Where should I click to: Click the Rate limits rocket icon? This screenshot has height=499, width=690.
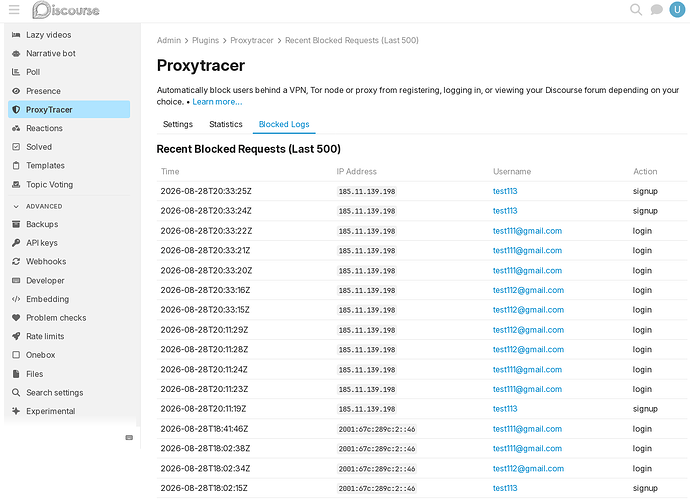click(16, 336)
